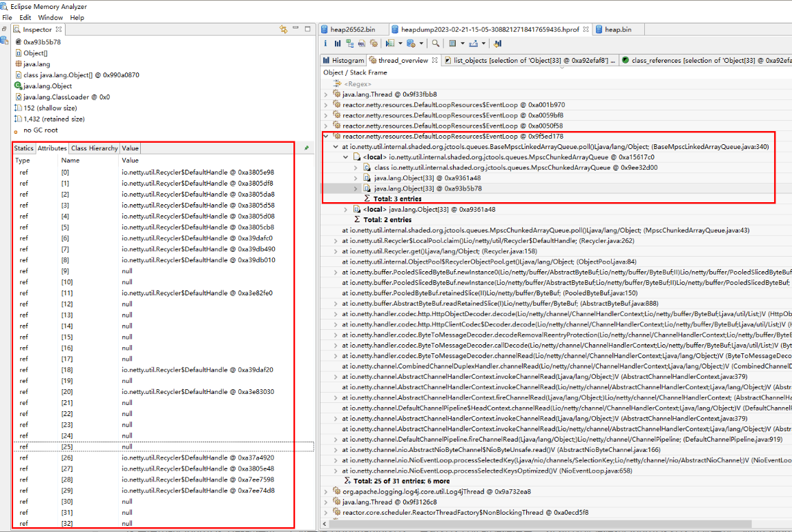Collapse BaseMpscLinkedArrayQueue.poll stack frame
This screenshot has height=532, width=792.
(x=336, y=147)
